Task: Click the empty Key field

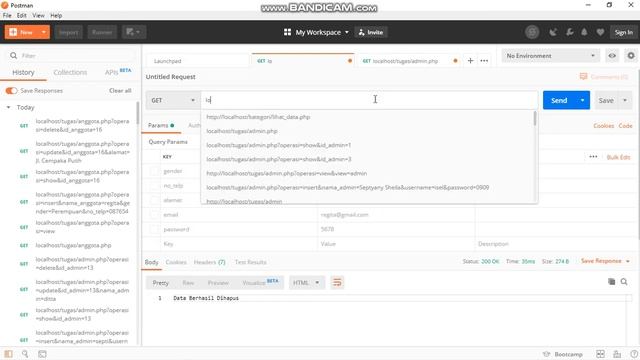Action: click(x=239, y=244)
